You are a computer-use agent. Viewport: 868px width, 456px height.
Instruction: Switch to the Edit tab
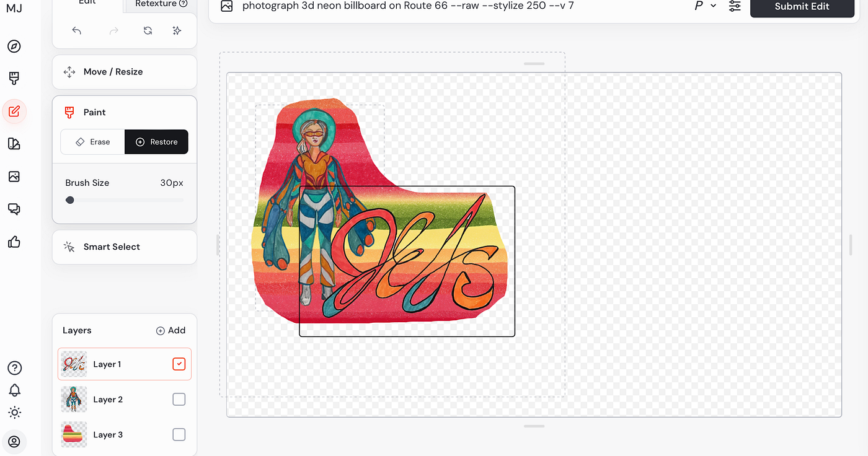pyautogui.click(x=87, y=4)
